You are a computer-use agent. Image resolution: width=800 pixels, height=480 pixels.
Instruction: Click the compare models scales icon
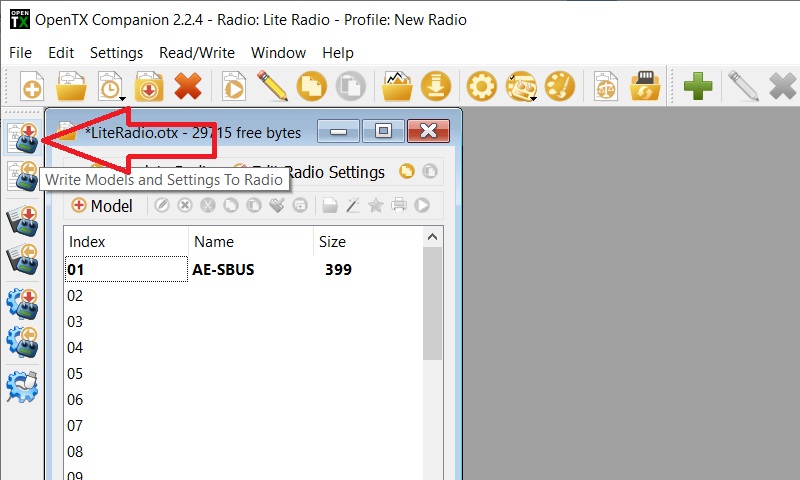coord(606,86)
